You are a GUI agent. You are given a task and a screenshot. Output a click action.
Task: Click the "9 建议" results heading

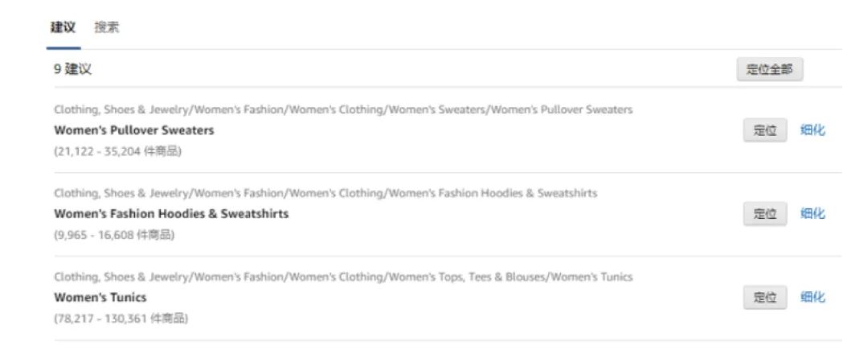[73, 69]
